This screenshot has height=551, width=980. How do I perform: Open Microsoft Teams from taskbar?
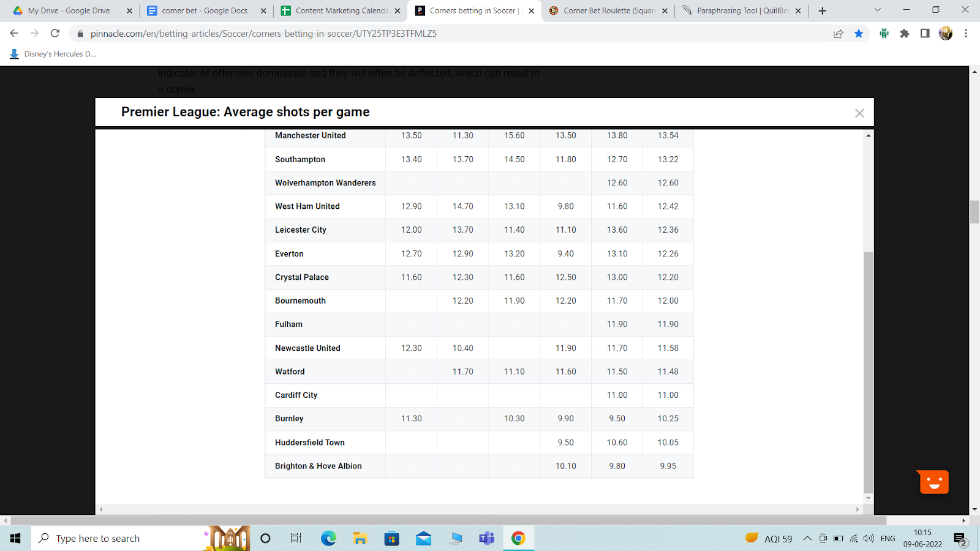pyautogui.click(x=487, y=538)
